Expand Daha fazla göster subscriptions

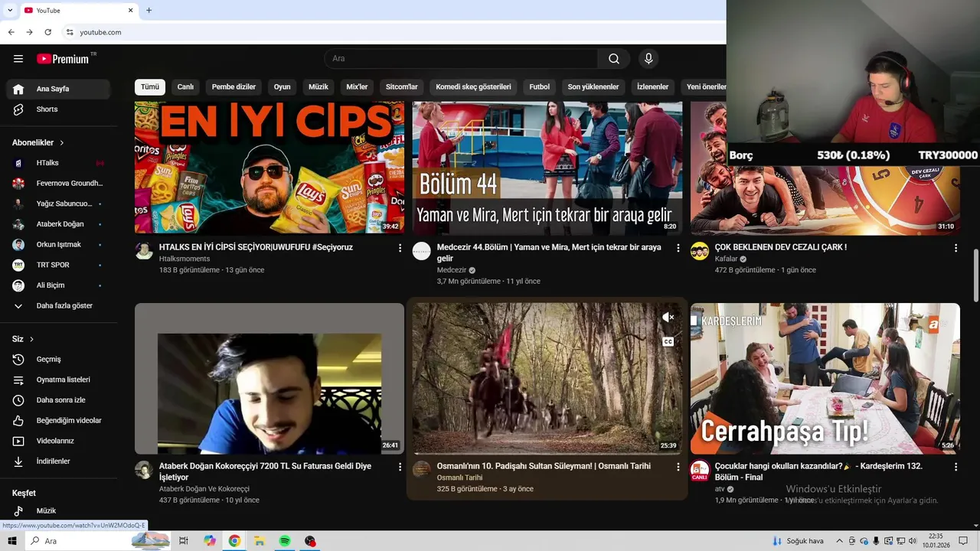[58, 306]
